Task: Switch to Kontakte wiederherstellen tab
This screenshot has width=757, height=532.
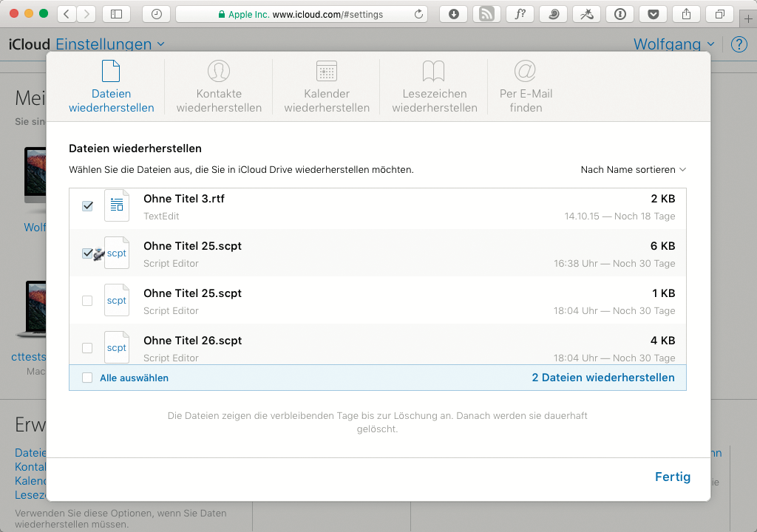Action: [219, 87]
